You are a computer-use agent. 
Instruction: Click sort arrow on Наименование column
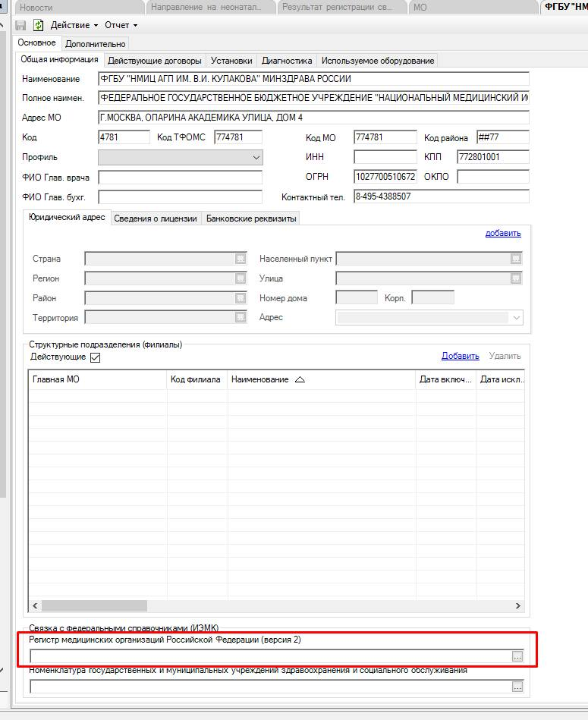point(300,380)
